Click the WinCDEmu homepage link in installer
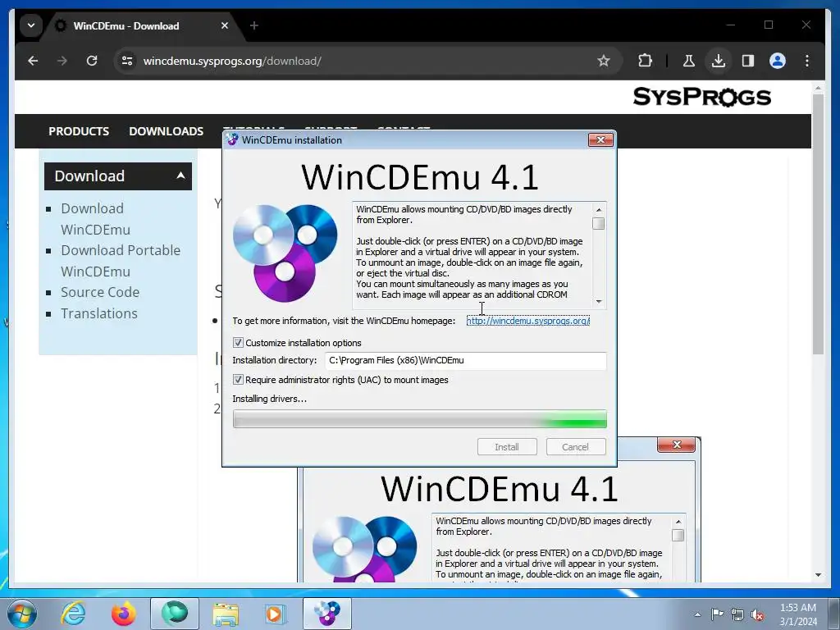 pyautogui.click(x=527, y=321)
